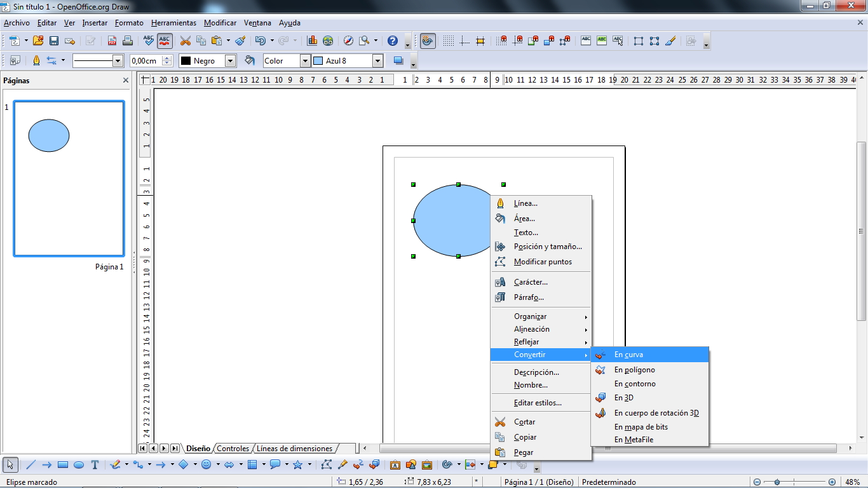
Task: Open the Azul 8 fill color dropdown
Action: pos(377,61)
